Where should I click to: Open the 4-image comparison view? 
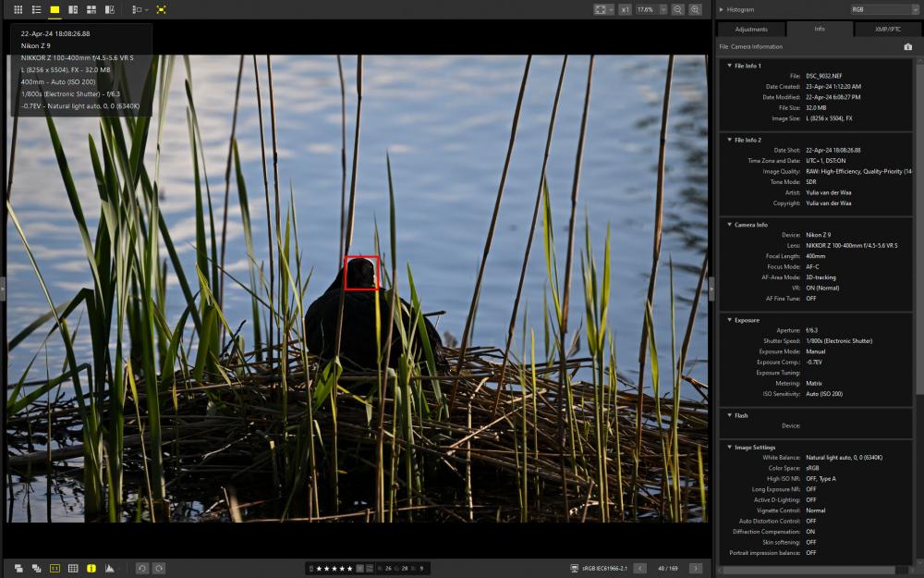91,9
